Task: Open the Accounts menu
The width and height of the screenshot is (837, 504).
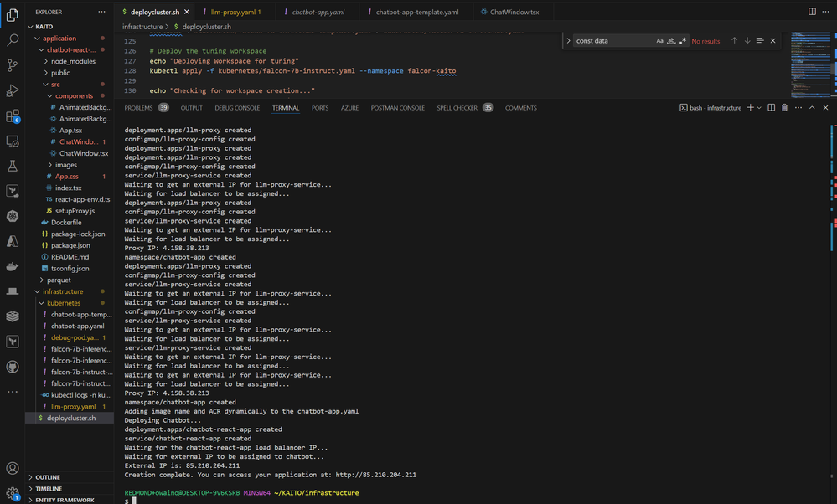Action: point(12,468)
